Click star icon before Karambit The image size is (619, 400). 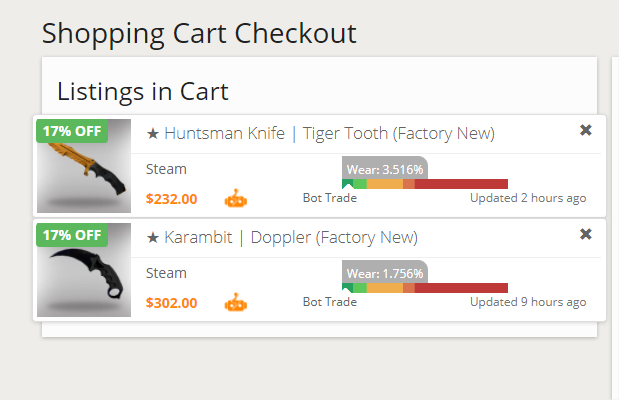[153, 238]
